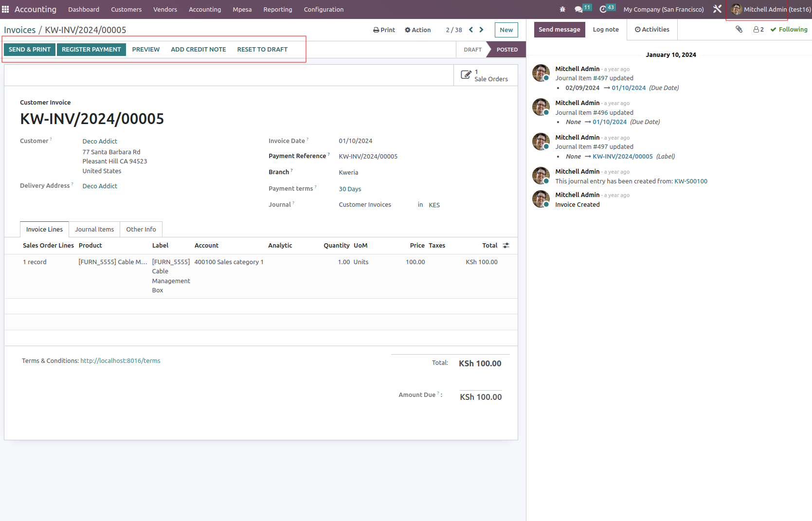Show followers list icon
The width and height of the screenshot is (812, 521).
click(x=758, y=30)
